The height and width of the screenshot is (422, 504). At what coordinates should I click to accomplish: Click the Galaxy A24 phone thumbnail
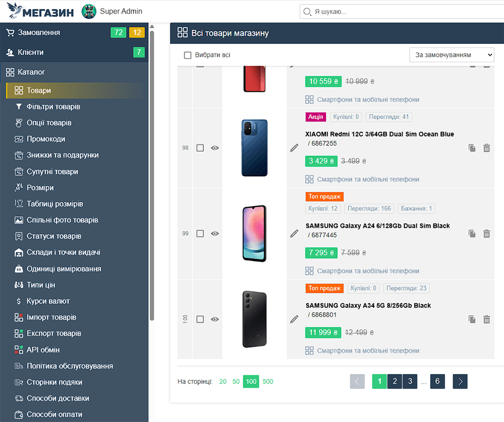pyautogui.click(x=254, y=234)
